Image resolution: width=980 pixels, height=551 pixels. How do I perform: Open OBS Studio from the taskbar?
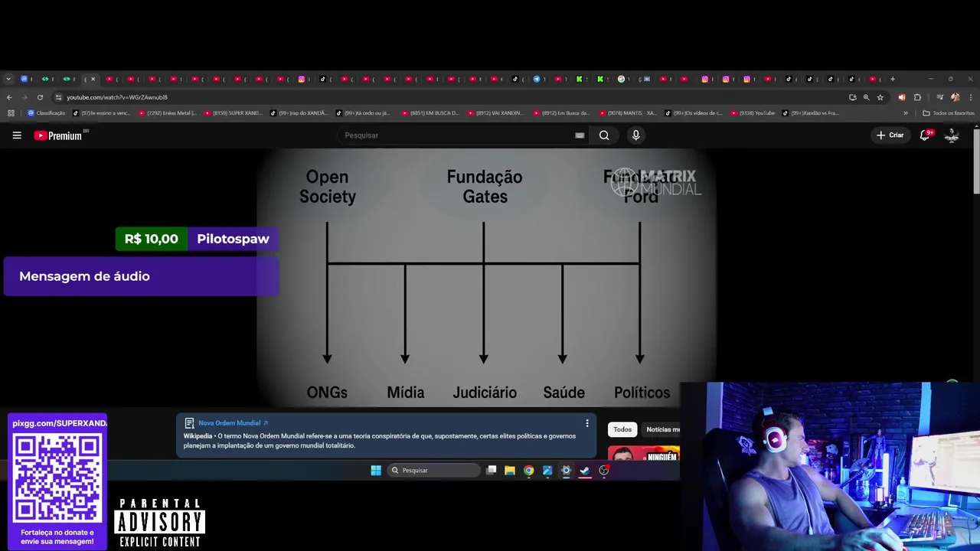[604, 471]
